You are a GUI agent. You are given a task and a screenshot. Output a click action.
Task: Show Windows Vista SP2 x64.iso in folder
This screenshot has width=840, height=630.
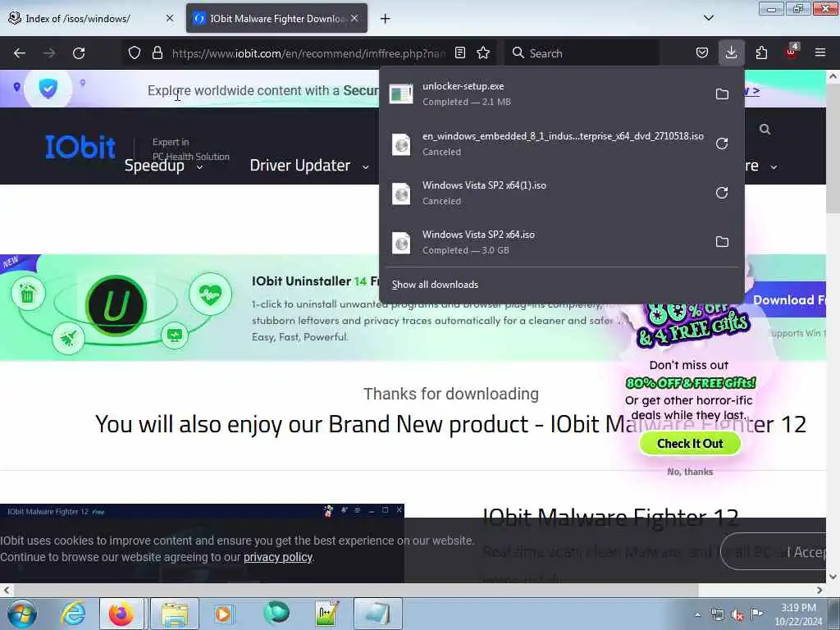pos(722,242)
